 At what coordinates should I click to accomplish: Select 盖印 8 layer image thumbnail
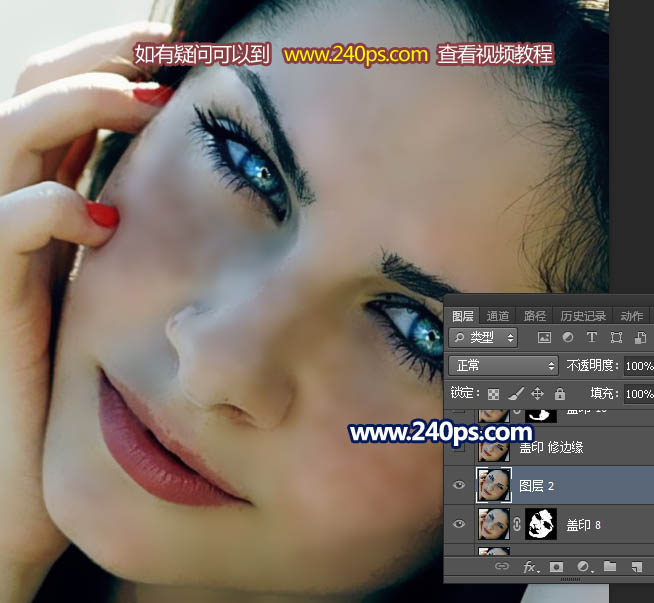coord(494,524)
